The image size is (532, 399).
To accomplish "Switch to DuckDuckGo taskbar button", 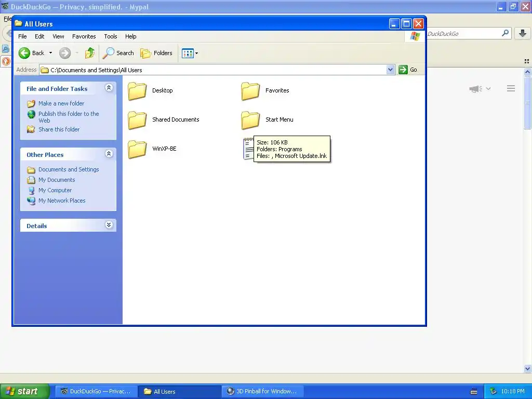I will point(96,391).
